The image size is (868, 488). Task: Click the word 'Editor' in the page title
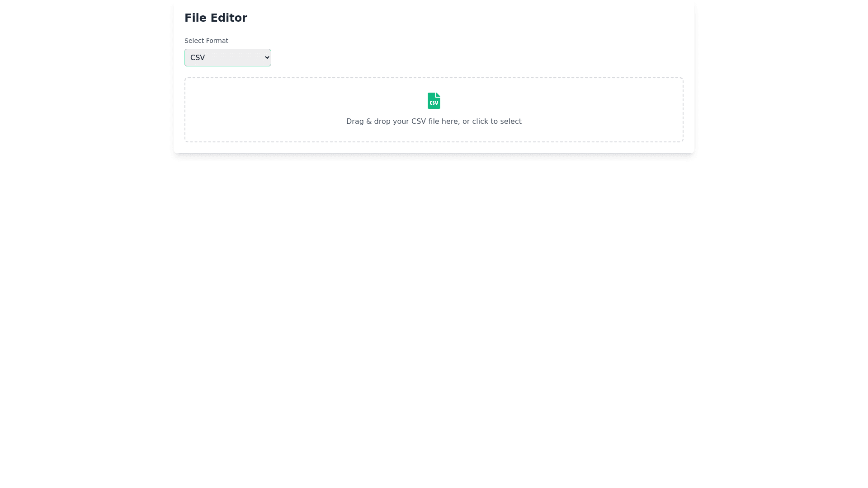[229, 18]
